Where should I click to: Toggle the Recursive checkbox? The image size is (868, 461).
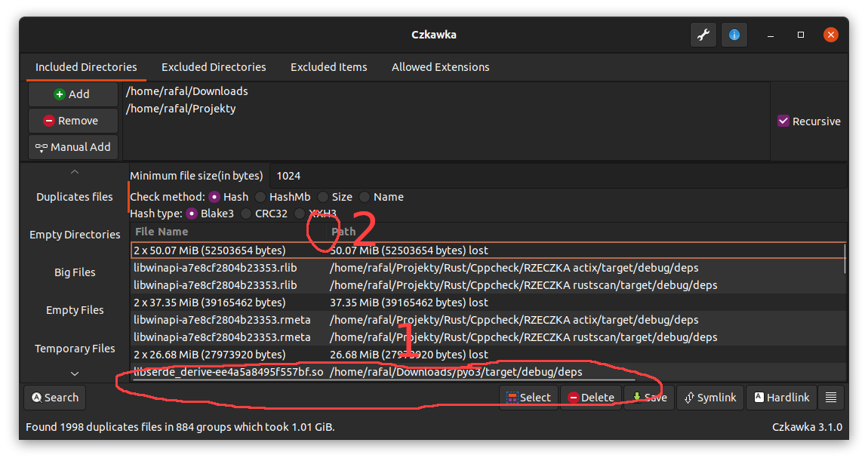809,121
